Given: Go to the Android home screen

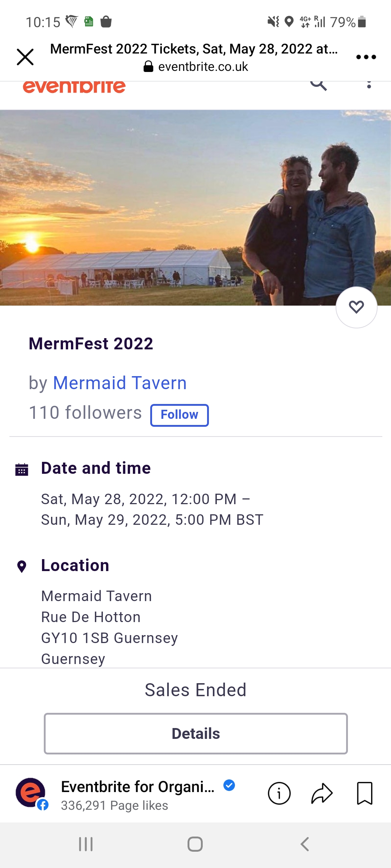Looking at the screenshot, I should click(x=195, y=844).
